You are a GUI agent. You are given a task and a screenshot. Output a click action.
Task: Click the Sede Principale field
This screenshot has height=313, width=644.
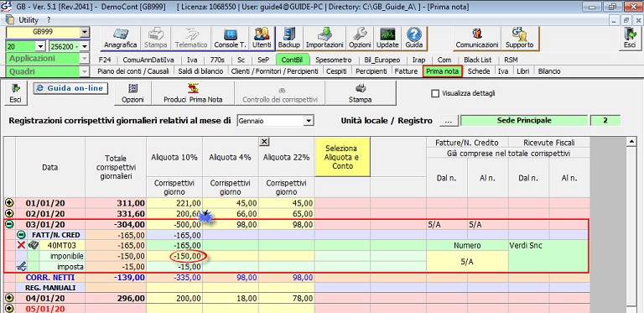click(x=524, y=121)
